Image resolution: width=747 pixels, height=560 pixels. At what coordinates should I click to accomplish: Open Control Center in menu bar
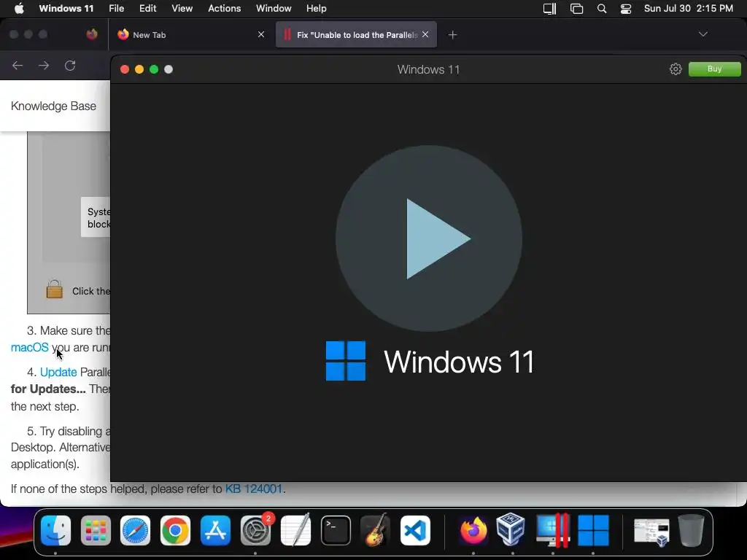click(x=625, y=9)
